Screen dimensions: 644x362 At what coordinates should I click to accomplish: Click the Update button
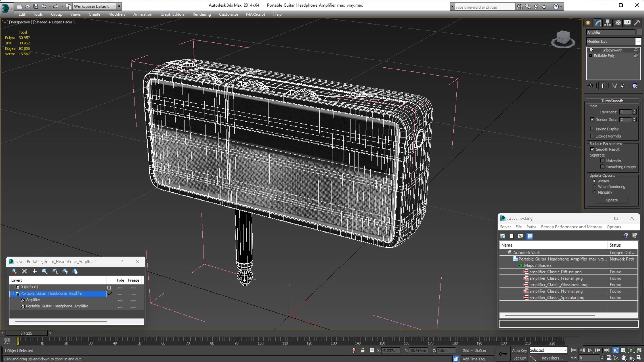pos(611,200)
